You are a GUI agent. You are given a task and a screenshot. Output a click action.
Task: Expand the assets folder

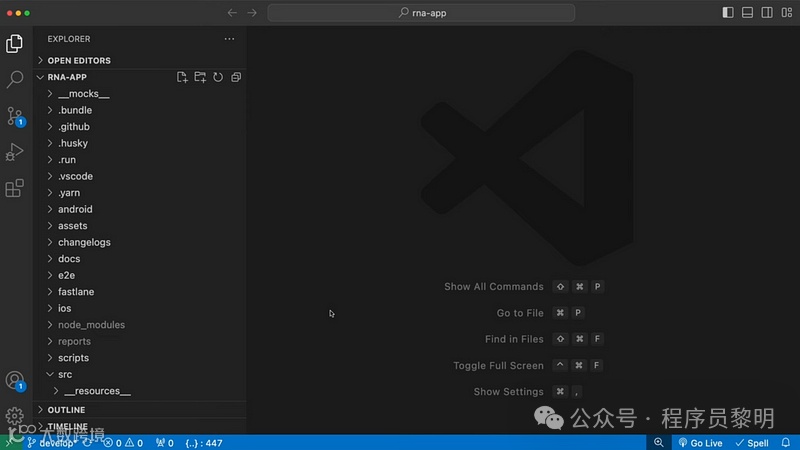point(140,226)
